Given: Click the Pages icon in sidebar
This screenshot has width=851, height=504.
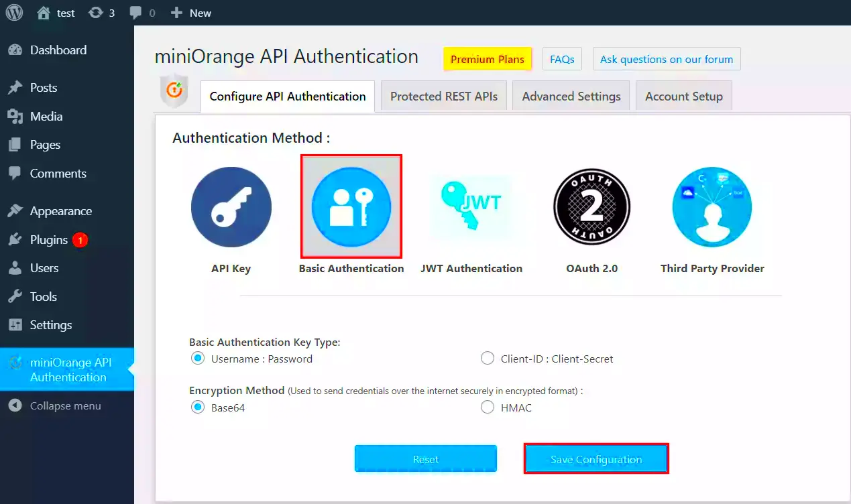Looking at the screenshot, I should coord(15,145).
